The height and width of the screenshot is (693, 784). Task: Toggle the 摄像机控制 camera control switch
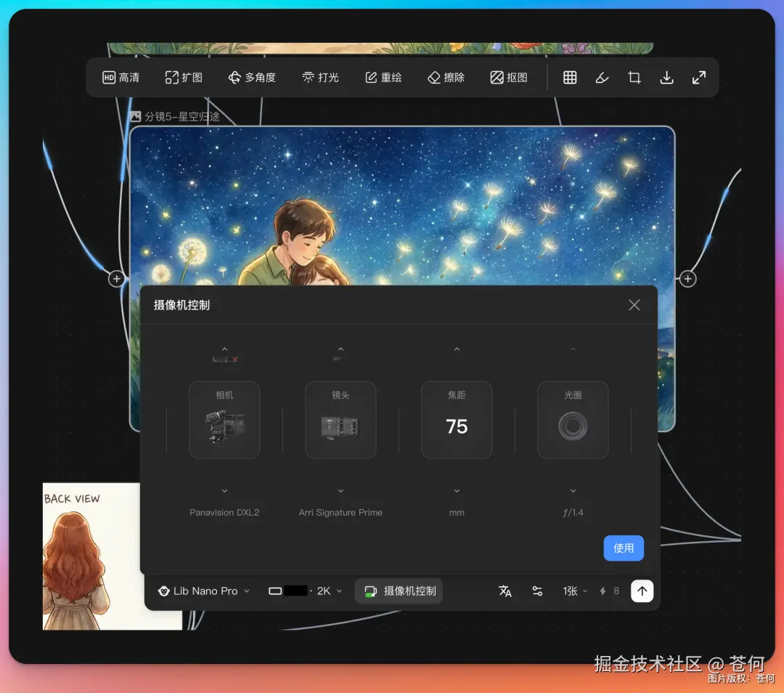[399, 591]
